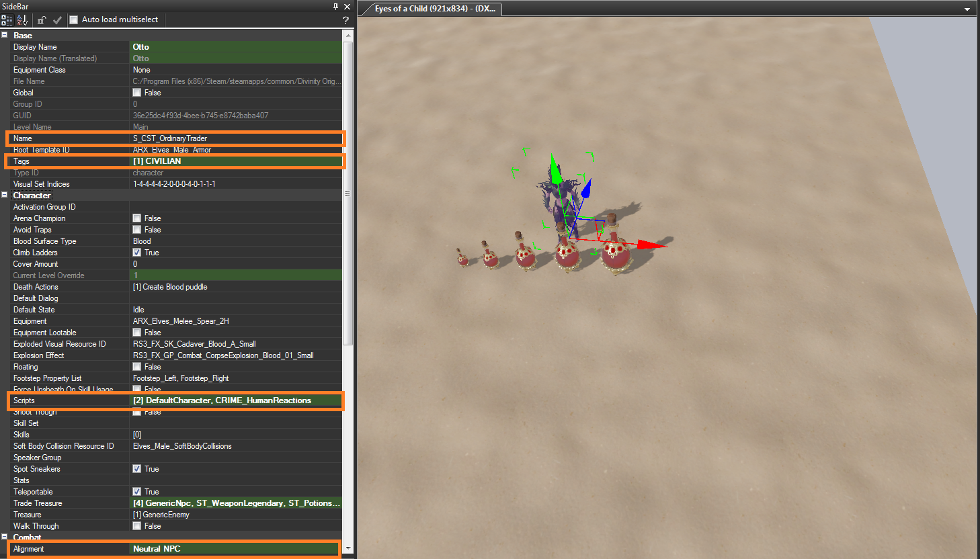Click Death Actions Create Blood puddle
The width and height of the screenshot is (980, 559).
point(236,287)
